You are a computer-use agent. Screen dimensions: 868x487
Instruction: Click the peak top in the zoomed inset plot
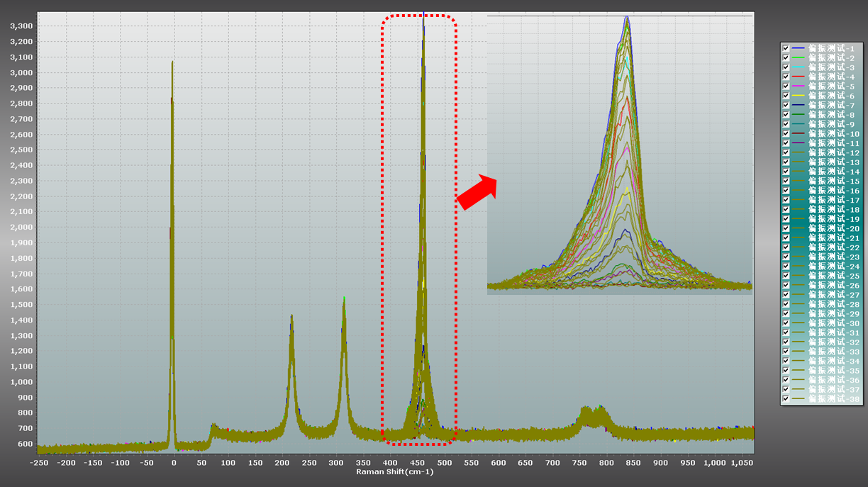(627, 19)
